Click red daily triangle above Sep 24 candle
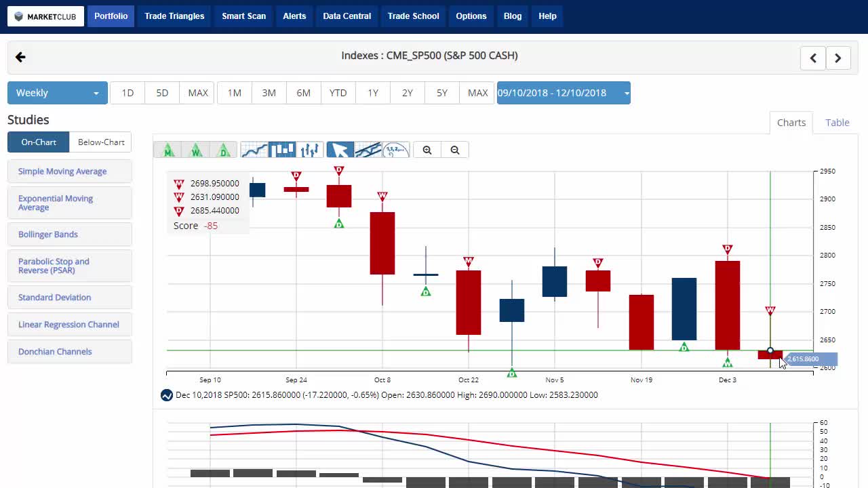The image size is (868, 488). [x=296, y=176]
